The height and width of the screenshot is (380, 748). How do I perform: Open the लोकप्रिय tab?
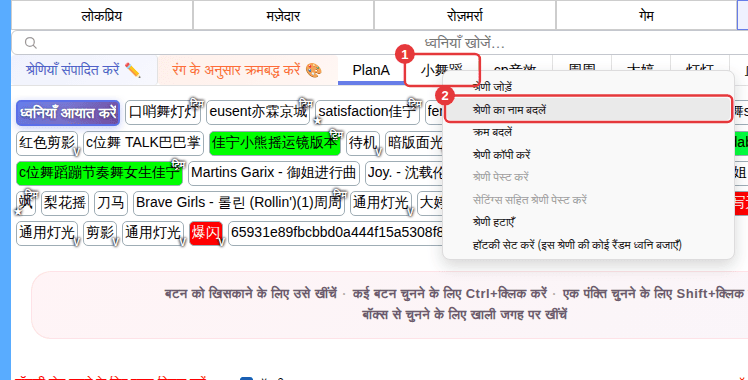pos(102,15)
